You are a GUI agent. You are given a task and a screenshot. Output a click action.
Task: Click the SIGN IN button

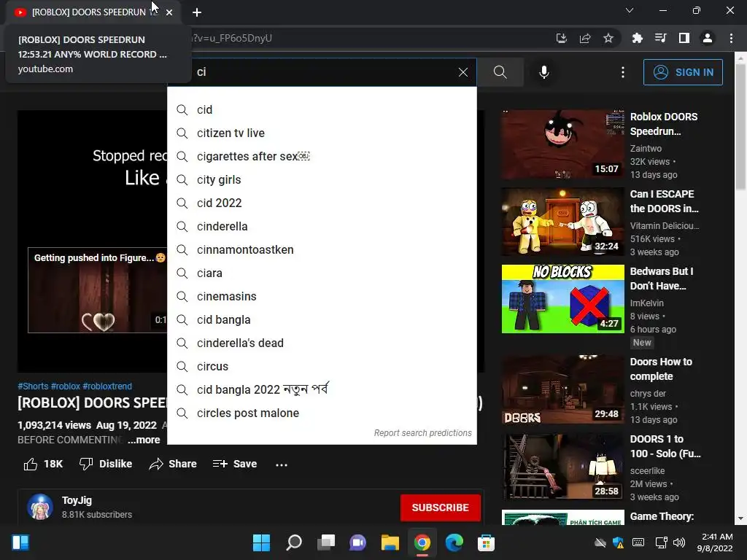point(683,72)
